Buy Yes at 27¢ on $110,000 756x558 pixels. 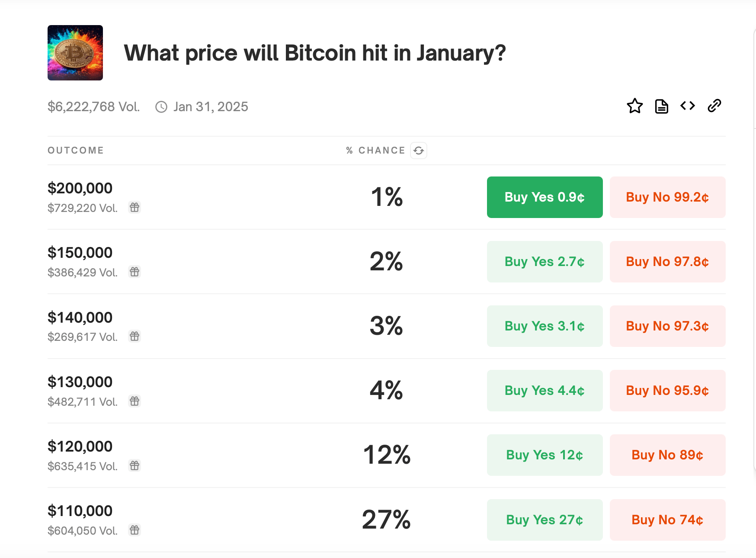(545, 520)
